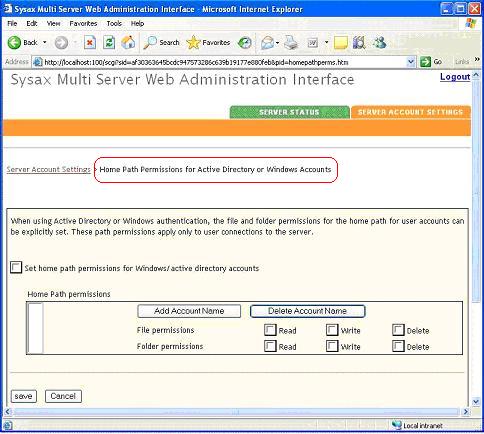Go back with the Back arrow icon

(x=14, y=43)
